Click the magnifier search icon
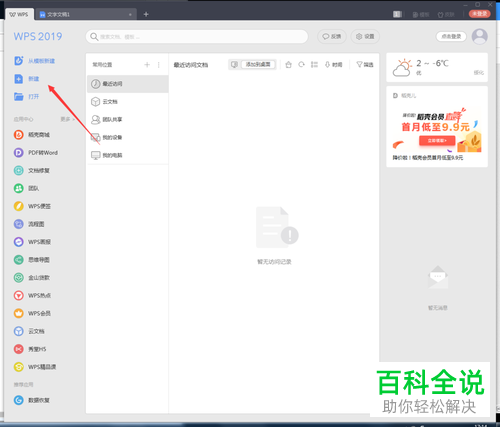This screenshot has width=500, height=427. click(94, 36)
